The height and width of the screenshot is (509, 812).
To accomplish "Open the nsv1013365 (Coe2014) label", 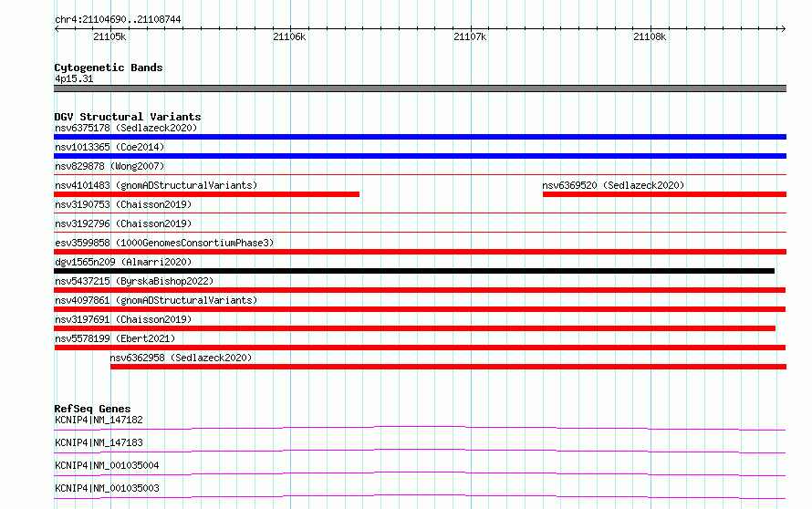I will tap(109, 147).
